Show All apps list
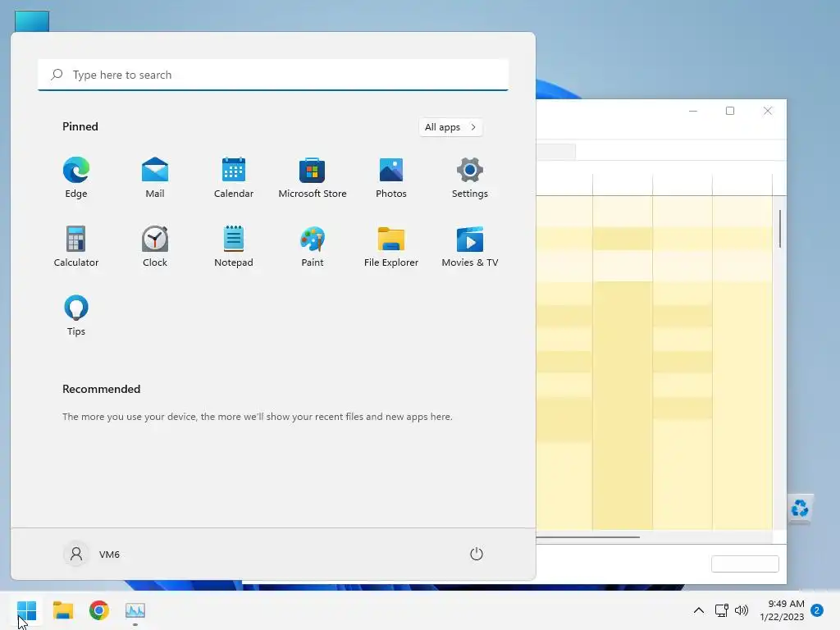840x630 pixels. (450, 127)
